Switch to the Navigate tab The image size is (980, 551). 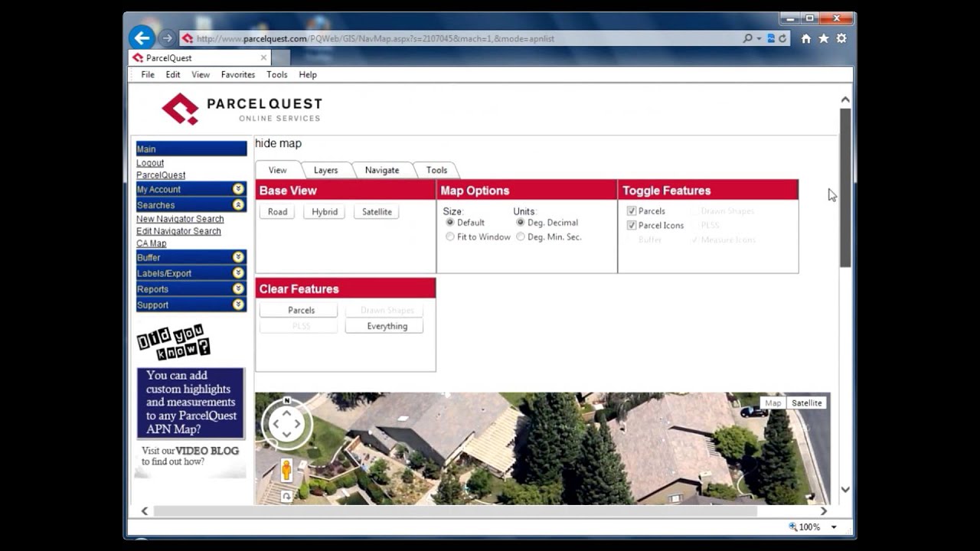click(x=382, y=170)
